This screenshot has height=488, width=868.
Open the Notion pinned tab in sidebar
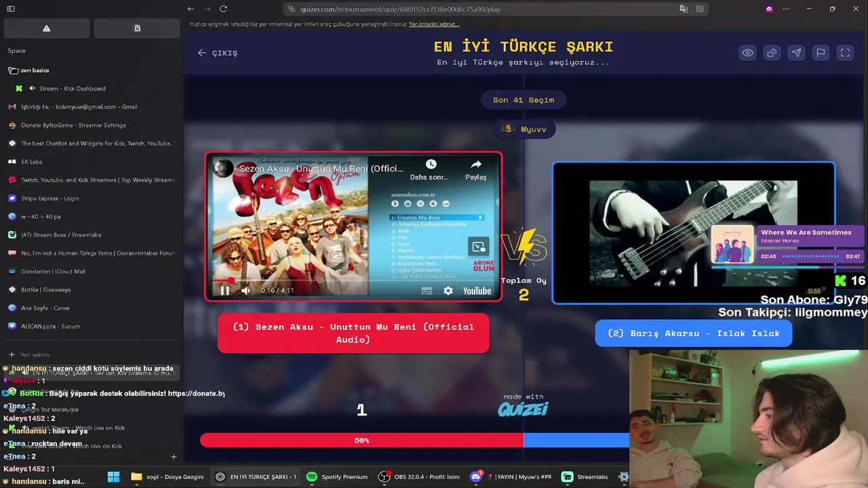(136, 28)
